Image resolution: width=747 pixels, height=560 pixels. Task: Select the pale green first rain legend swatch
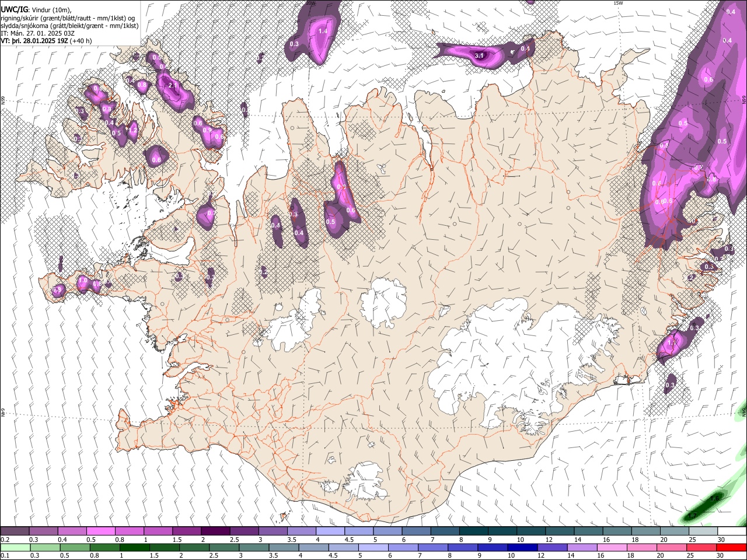pos(15,547)
